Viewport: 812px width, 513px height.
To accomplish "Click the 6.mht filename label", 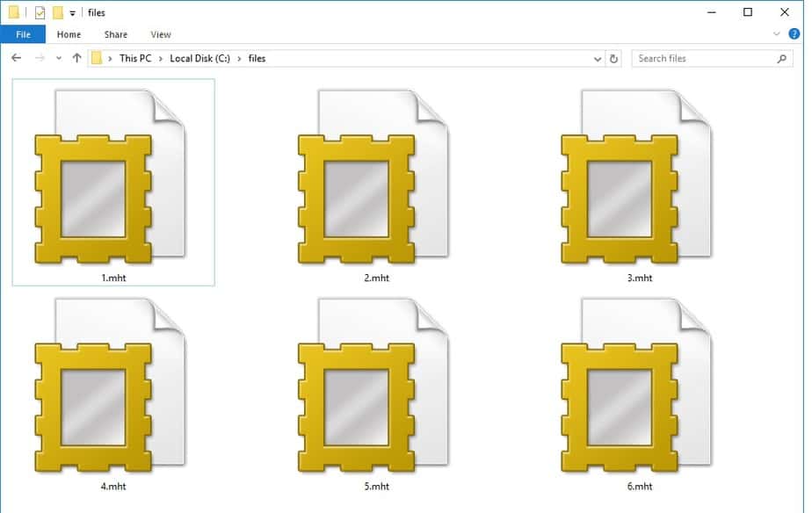I will (x=640, y=486).
